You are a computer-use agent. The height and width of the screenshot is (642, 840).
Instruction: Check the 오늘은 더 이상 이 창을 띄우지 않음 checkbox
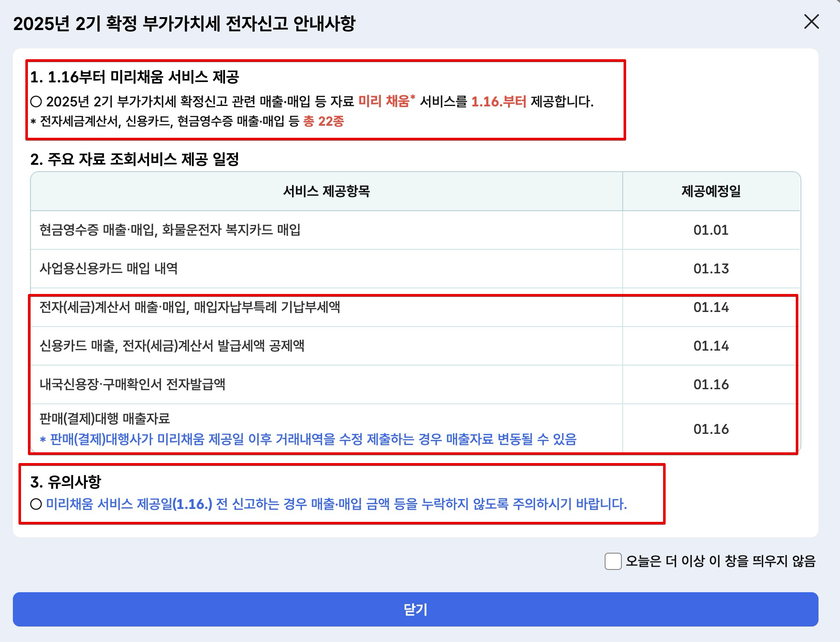point(613,561)
